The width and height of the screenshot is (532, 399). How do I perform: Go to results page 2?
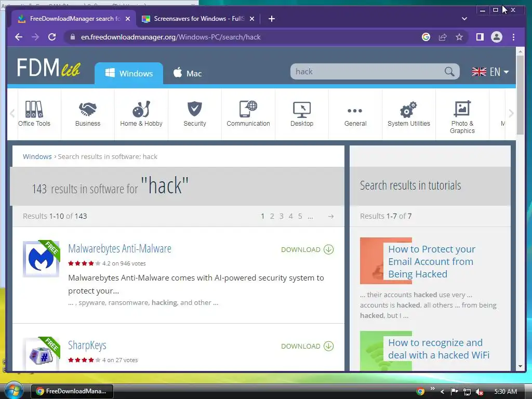pos(272,216)
